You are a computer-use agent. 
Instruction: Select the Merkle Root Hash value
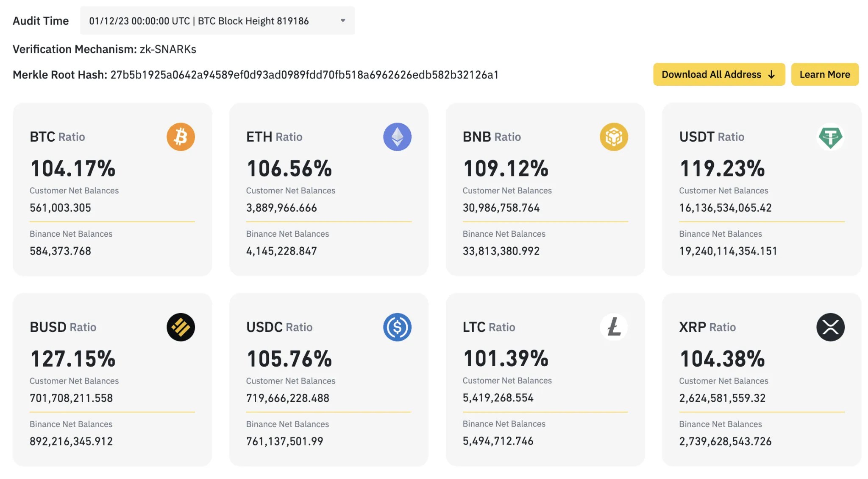304,75
